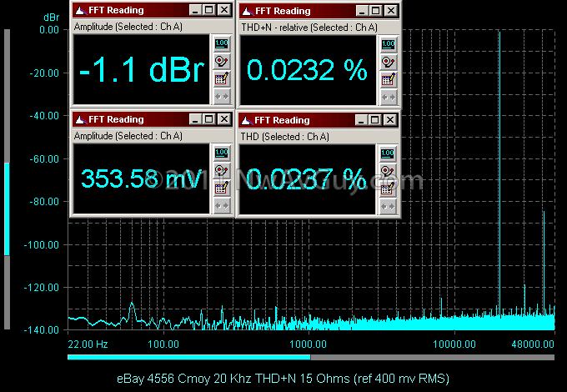The height and width of the screenshot is (392, 567).
Task: Click the Amplitude label in the -1.1 dBr window
Action: pos(128,27)
